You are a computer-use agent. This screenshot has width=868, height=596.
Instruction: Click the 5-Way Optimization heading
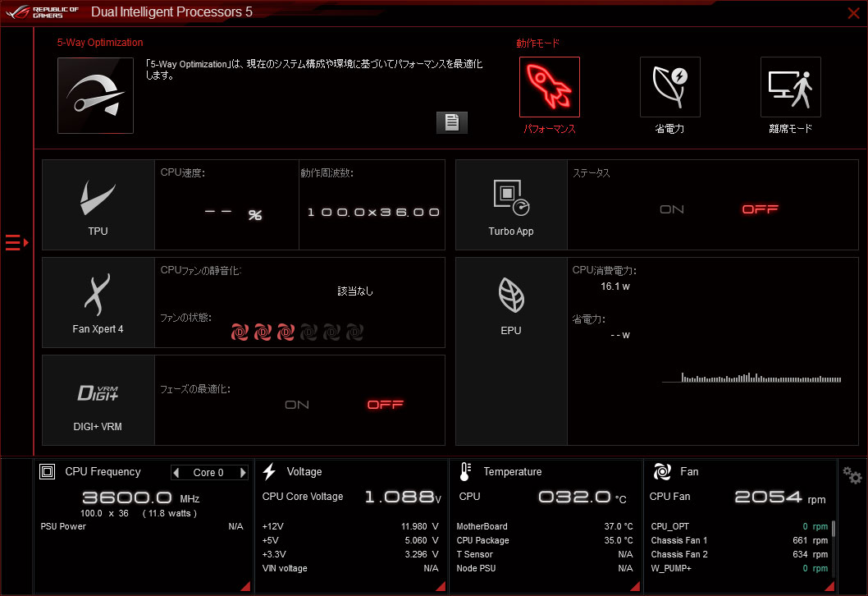[100, 43]
